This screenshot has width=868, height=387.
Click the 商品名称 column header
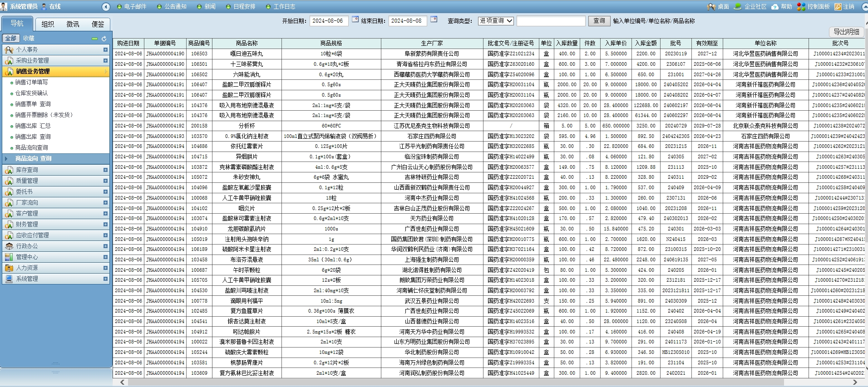point(247,43)
